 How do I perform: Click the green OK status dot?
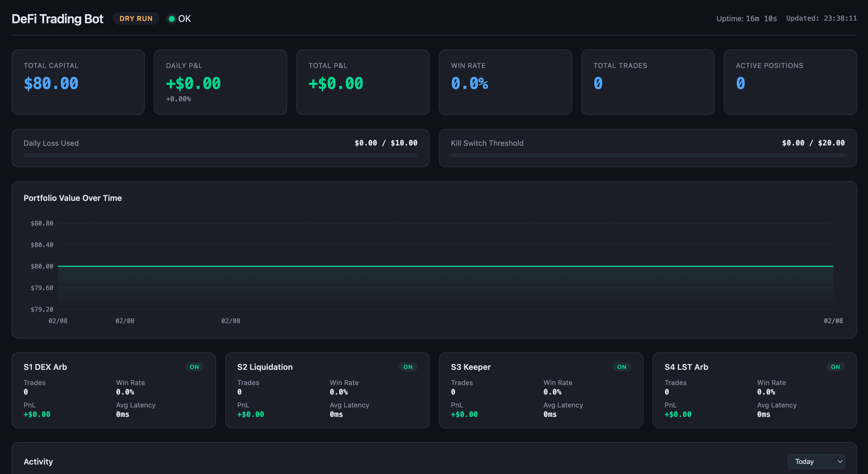171,19
